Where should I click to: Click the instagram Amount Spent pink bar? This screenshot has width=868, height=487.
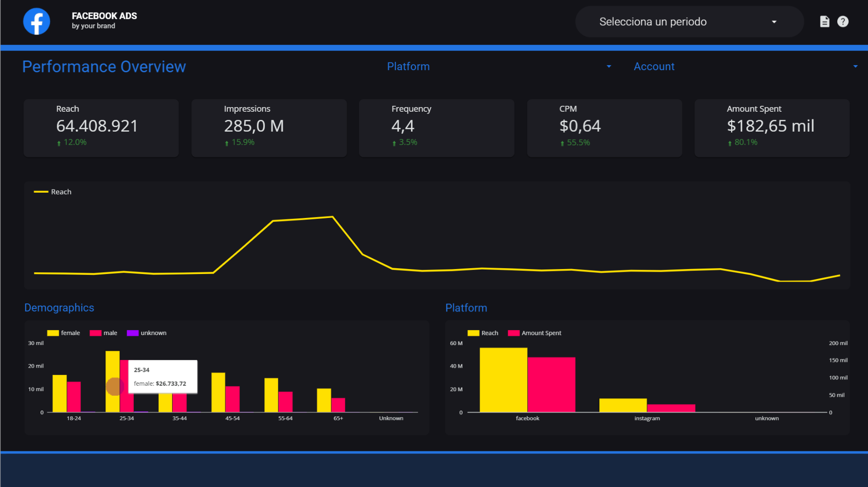(671, 408)
